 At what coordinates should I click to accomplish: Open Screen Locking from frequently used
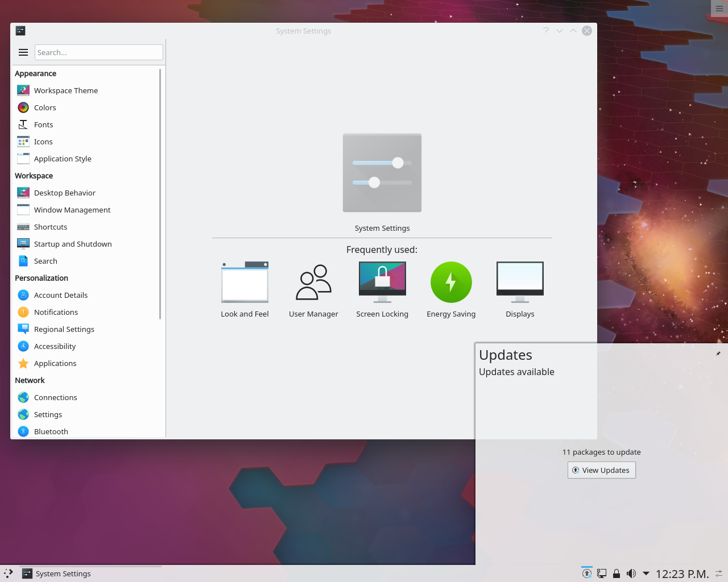pos(382,281)
